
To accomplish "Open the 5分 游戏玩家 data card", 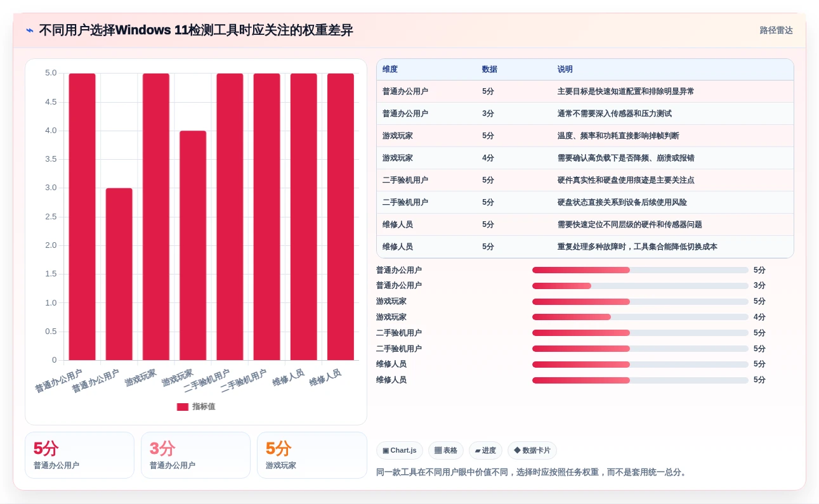I will (312, 455).
